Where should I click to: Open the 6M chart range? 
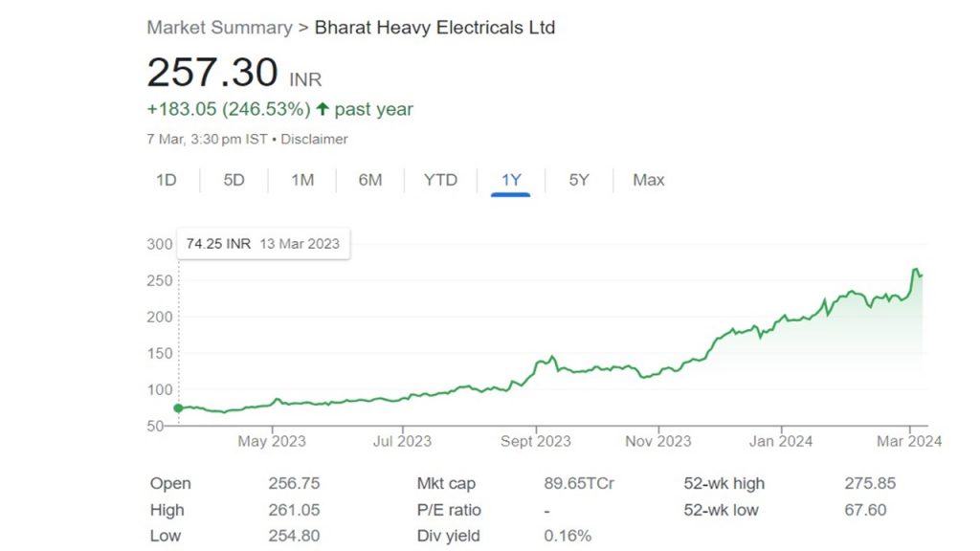tap(370, 180)
